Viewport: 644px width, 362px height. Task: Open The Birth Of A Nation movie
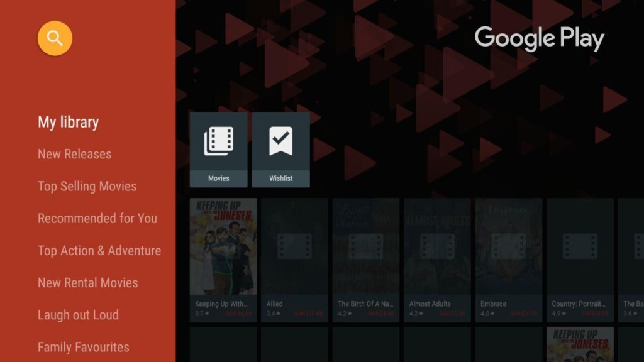pyautogui.click(x=365, y=246)
